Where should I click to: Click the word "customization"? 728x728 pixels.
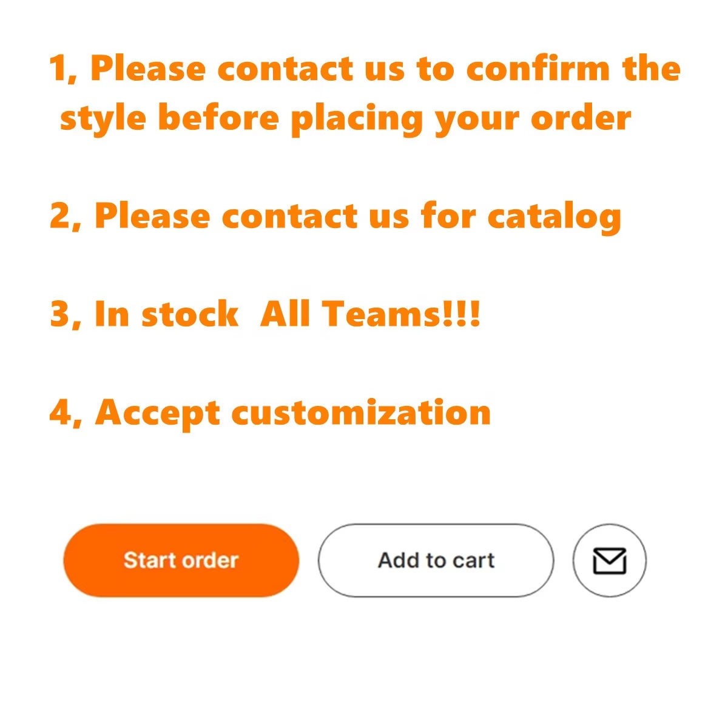[x=361, y=413]
